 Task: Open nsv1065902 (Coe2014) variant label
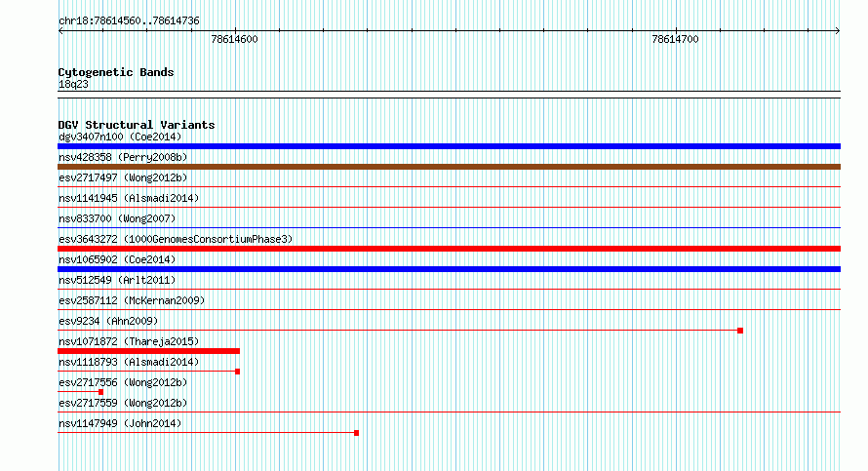click(x=117, y=259)
